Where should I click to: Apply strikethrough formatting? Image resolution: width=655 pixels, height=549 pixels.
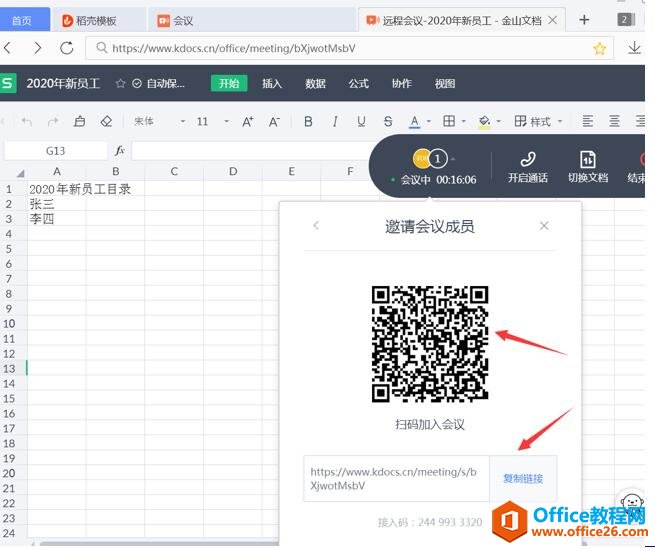(x=388, y=122)
